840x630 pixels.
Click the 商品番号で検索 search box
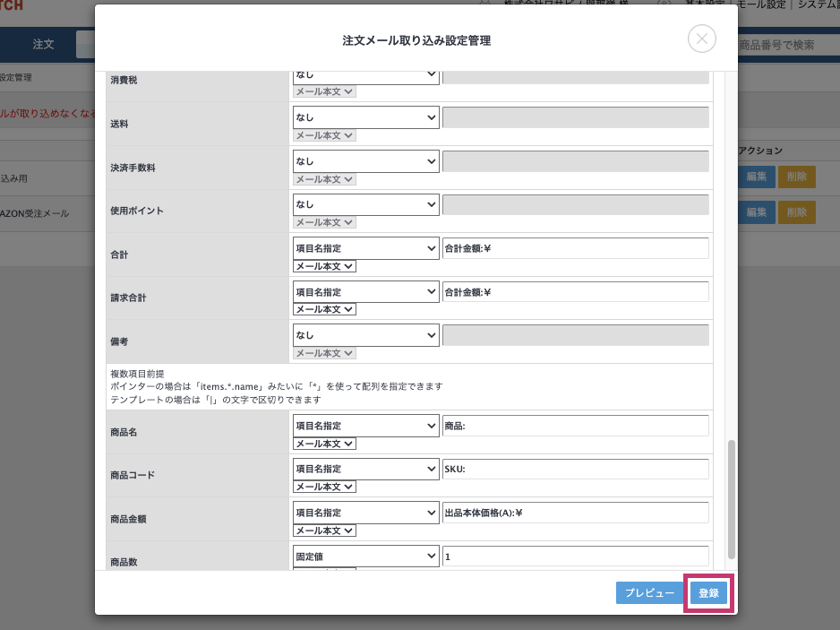pyautogui.click(x=789, y=45)
